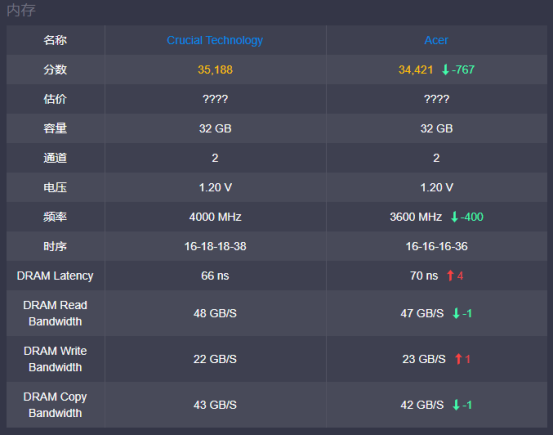
Task: Click the DRAM Latency row label
Action: (55, 276)
